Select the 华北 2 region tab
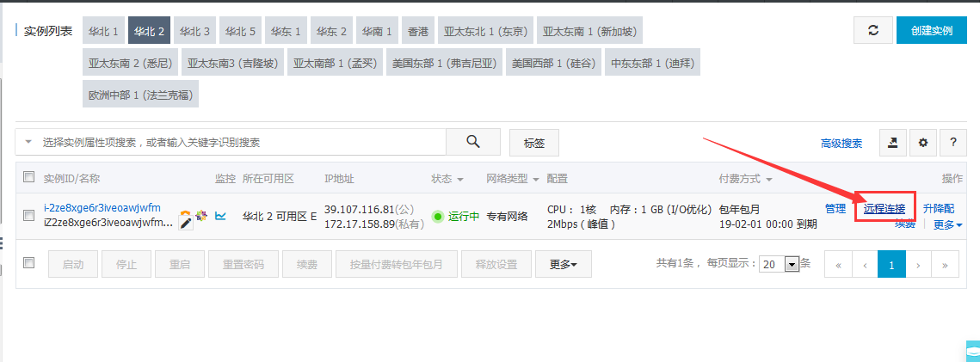Screen dimensions: 980x362 click(x=150, y=31)
